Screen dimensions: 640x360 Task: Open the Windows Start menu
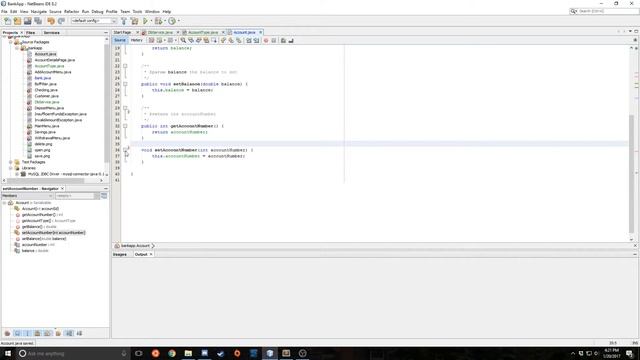[x=8, y=353]
